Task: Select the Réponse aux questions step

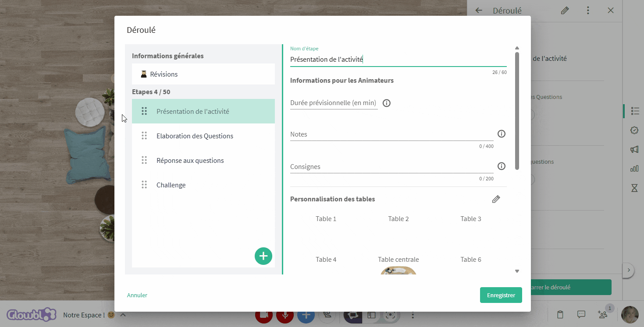Action: click(x=203, y=160)
